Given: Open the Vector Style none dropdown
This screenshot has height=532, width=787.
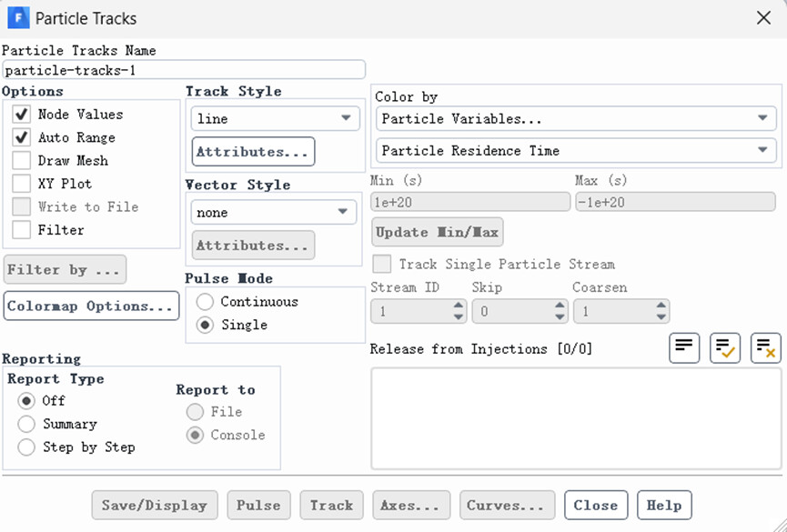Looking at the screenshot, I should pyautogui.click(x=275, y=213).
